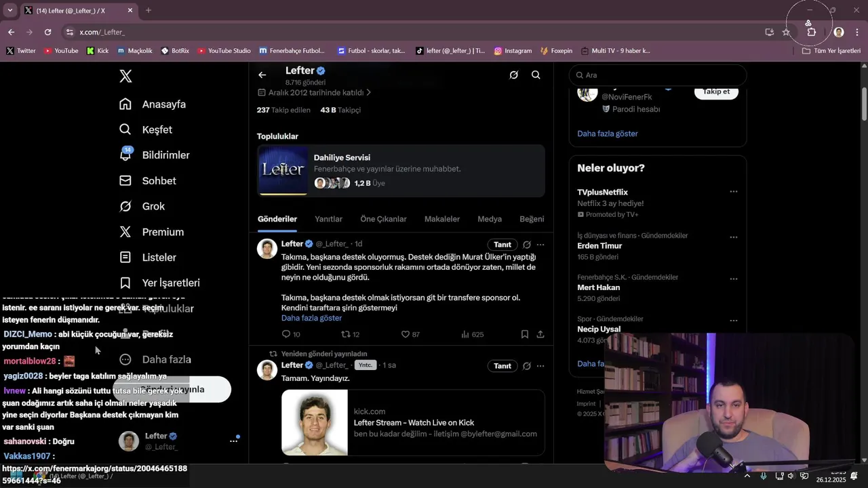Open Anasayfa home icon
868x488 pixels.
click(x=125, y=104)
